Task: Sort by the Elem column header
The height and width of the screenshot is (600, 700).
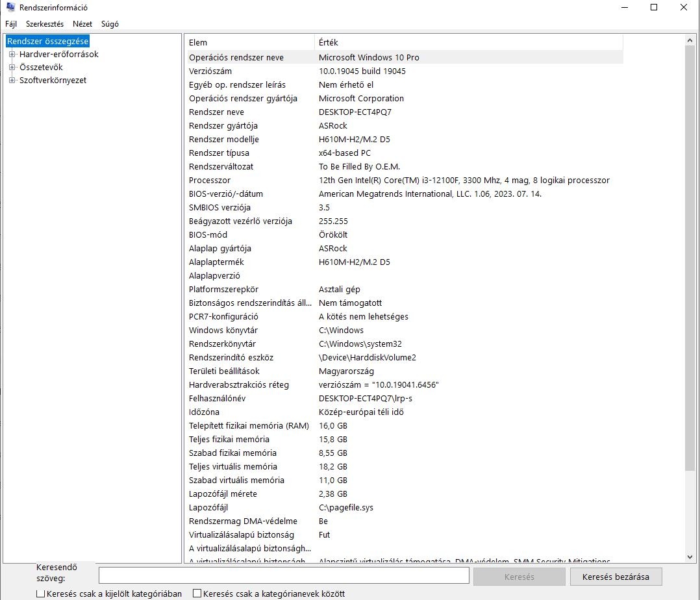Action: point(249,42)
